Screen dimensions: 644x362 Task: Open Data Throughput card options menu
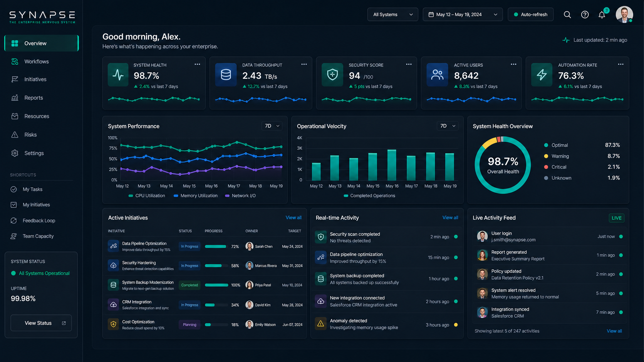tap(304, 64)
